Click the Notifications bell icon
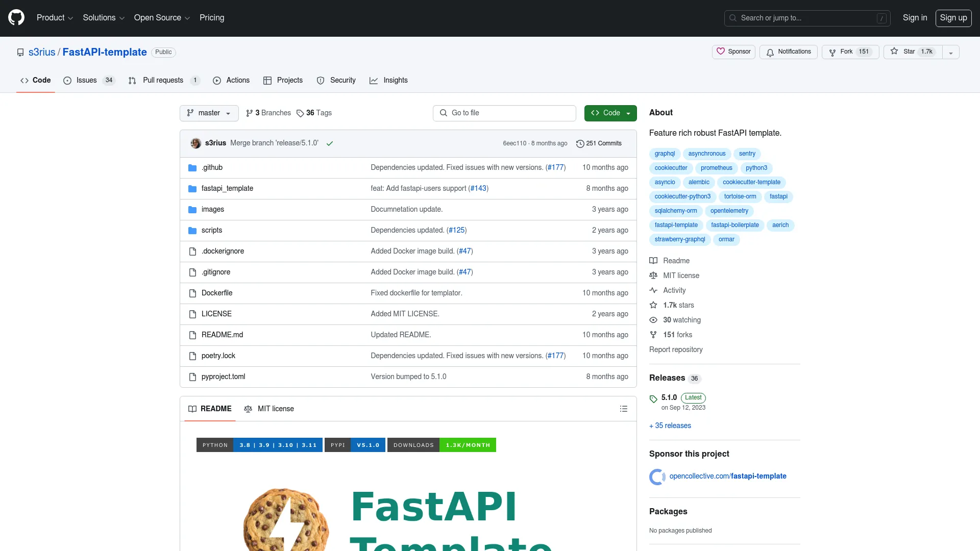Viewport: 980px width, 551px height. [x=769, y=52]
